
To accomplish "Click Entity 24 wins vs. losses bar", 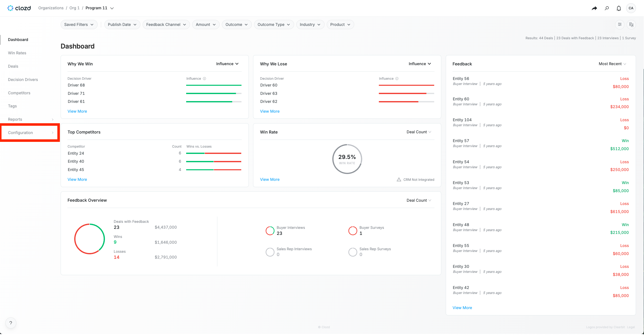I will [214, 153].
